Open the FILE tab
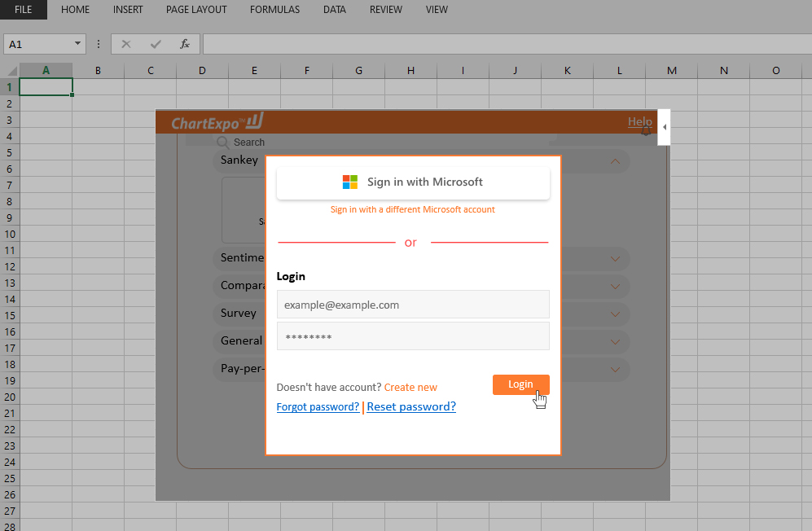This screenshot has height=531, width=812. (24, 9)
